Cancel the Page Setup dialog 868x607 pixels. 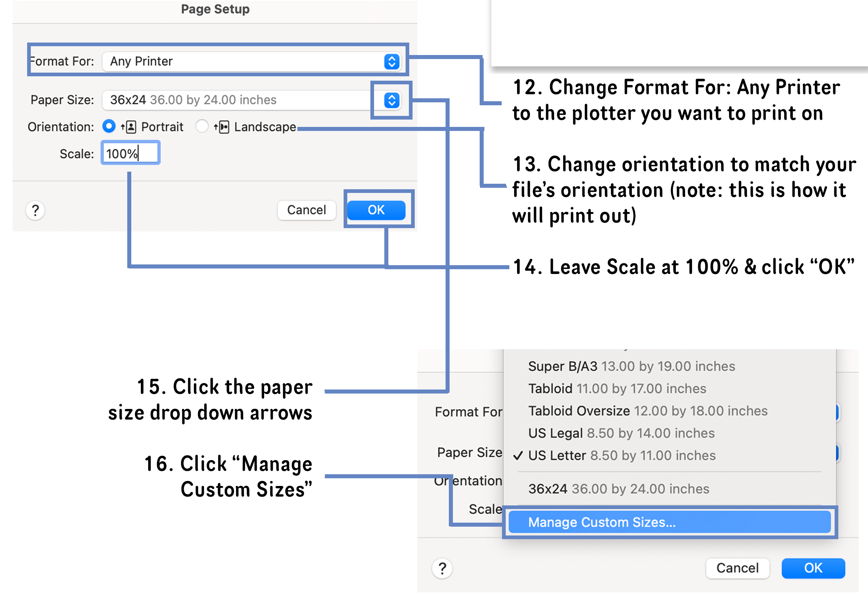(306, 210)
